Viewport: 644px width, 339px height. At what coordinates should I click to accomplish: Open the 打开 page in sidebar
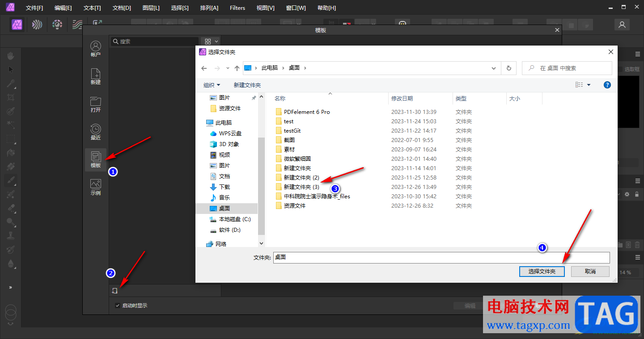click(96, 104)
